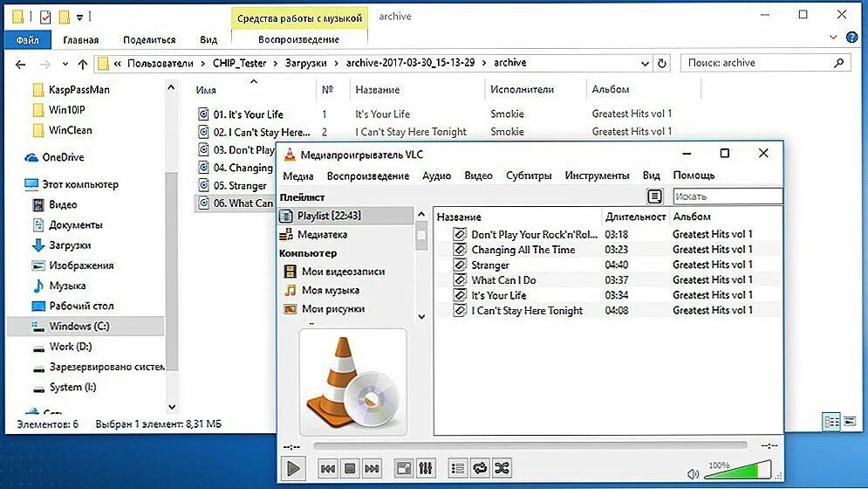Change playlist view mode icon in VLC
Screen dimensions: 868x489
click(654, 196)
